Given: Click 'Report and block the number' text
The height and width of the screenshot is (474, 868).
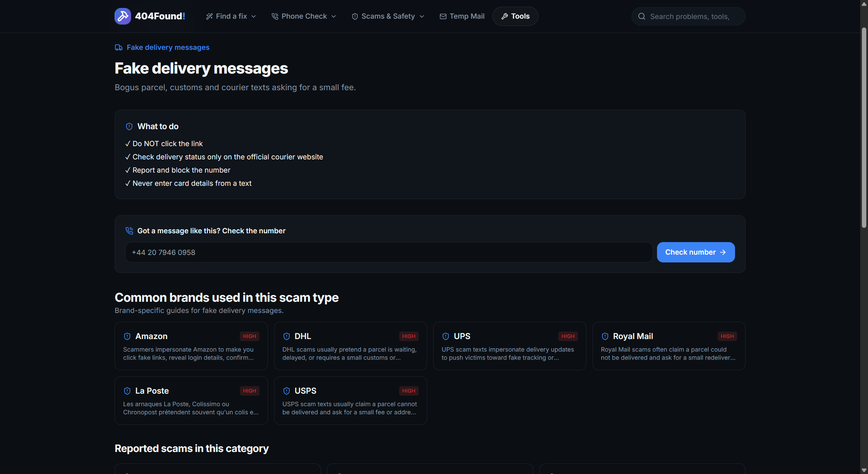Looking at the screenshot, I should (x=181, y=170).
